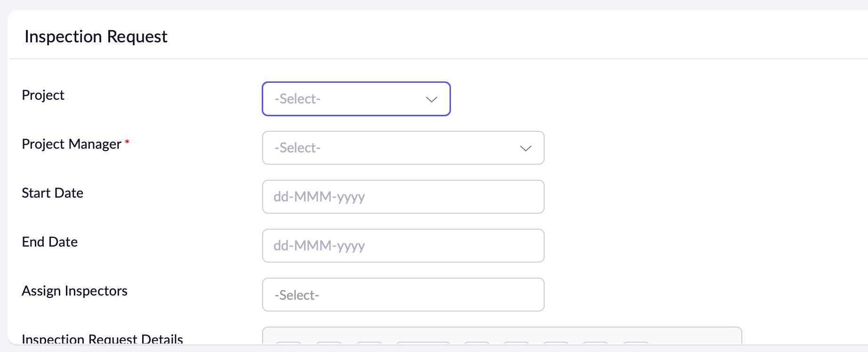Click the Assign Inspectors label

[x=75, y=291]
